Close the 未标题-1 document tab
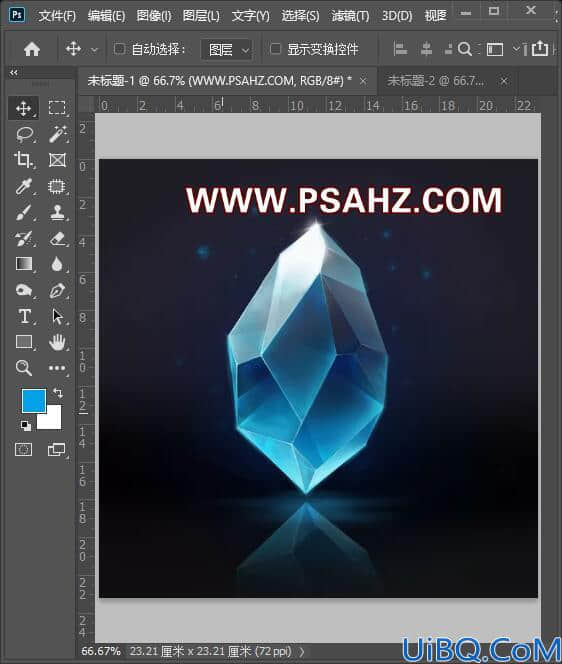The width and height of the screenshot is (562, 664). pyautogui.click(x=363, y=80)
